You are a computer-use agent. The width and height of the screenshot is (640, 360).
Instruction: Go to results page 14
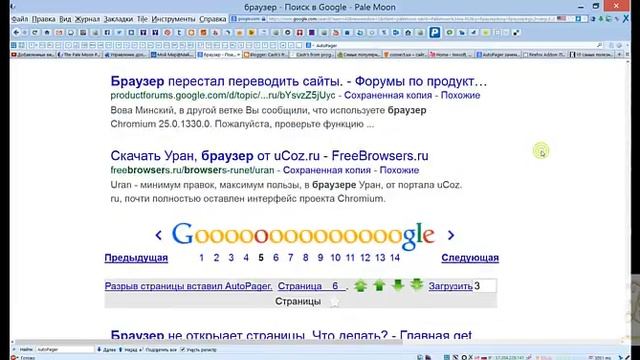coord(395,258)
